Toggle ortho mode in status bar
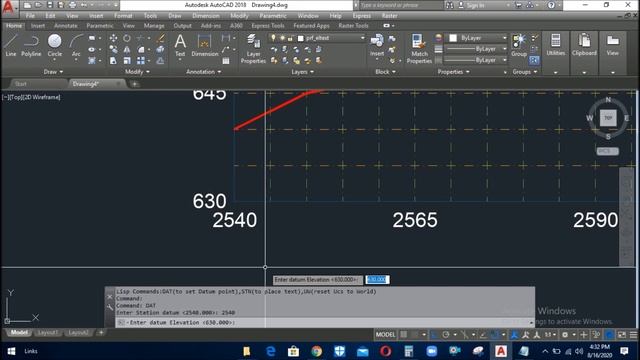The width and height of the screenshot is (640, 360). pos(434,335)
